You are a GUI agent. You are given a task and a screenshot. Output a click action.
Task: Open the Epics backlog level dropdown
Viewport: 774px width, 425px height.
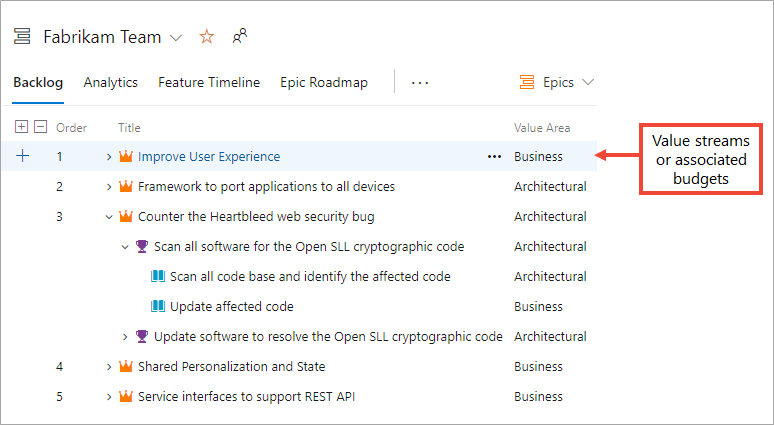tap(557, 82)
